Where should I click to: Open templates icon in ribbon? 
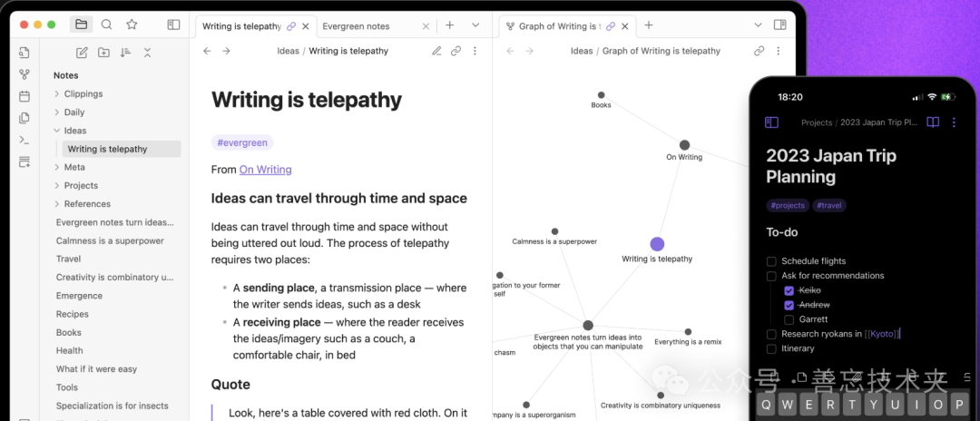click(24, 118)
